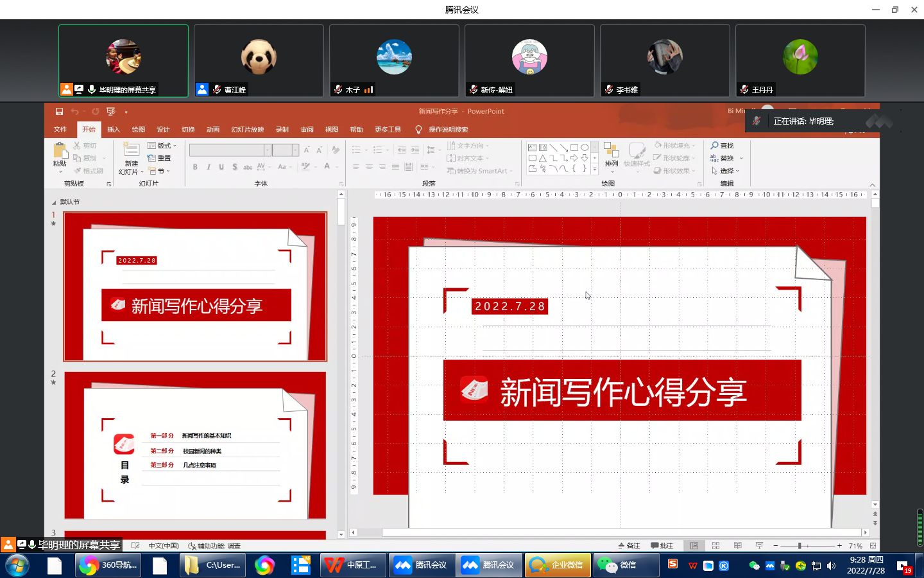Click the Reset (重置) slide button
Image resolution: width=924 pixels, height=578 pixels.
[x=160, y=158]
